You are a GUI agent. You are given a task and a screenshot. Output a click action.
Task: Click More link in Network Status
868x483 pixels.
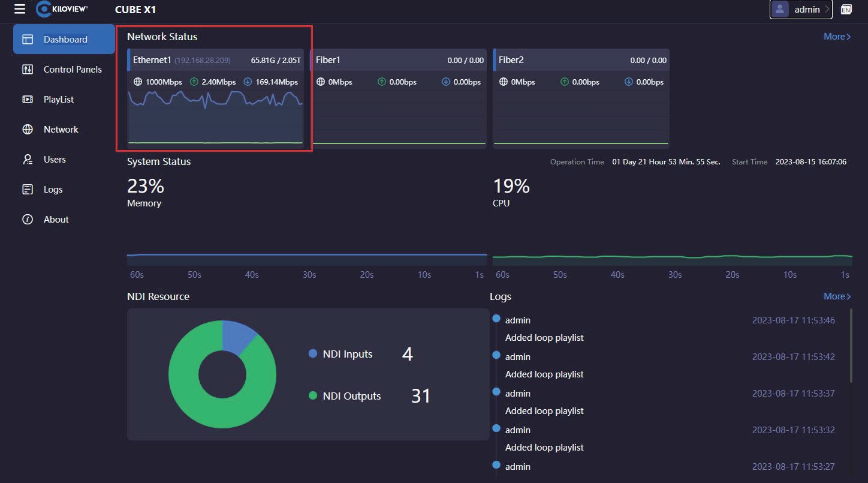click(837, 37)
